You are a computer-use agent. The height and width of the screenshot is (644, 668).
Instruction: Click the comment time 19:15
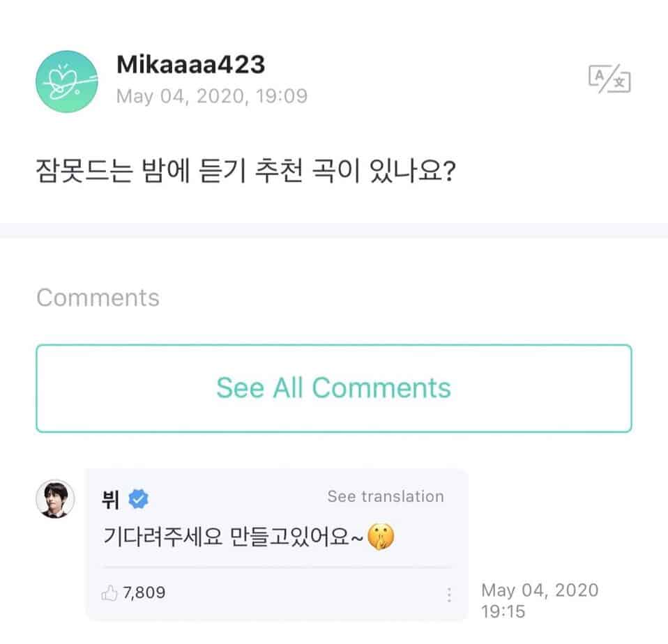502,612
